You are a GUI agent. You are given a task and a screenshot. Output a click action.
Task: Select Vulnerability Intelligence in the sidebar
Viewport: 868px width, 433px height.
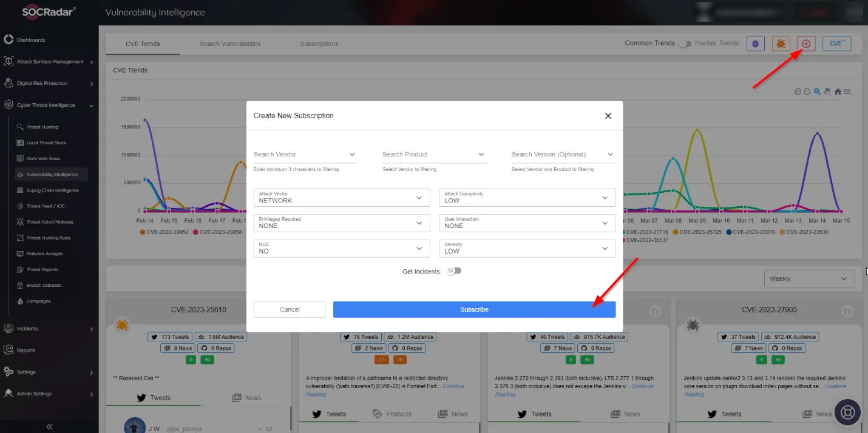click(52, 175)
